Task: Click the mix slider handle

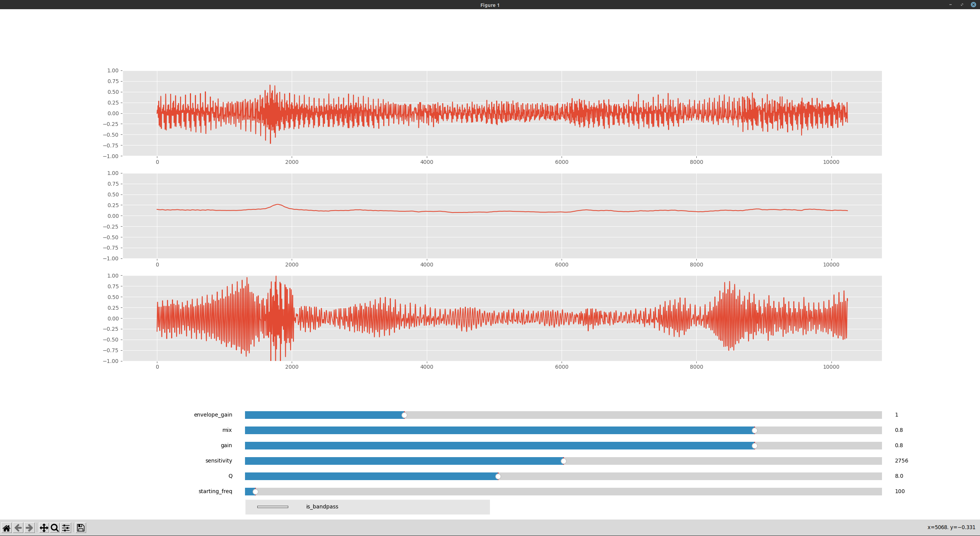Action: (x=755, y=430)
